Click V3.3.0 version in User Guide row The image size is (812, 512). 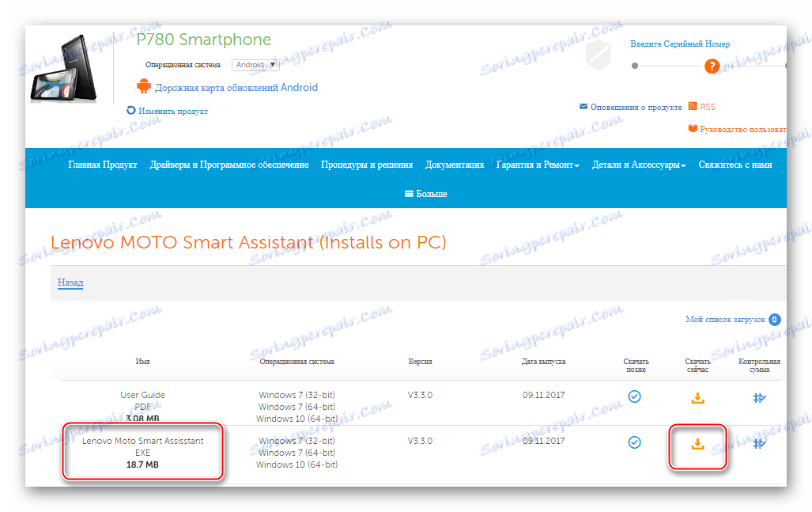(420, 395)
